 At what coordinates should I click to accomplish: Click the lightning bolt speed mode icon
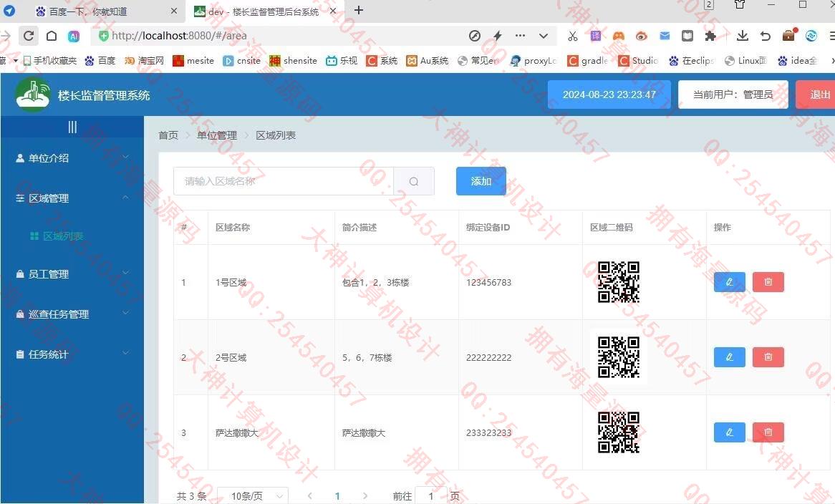[498, 36]
